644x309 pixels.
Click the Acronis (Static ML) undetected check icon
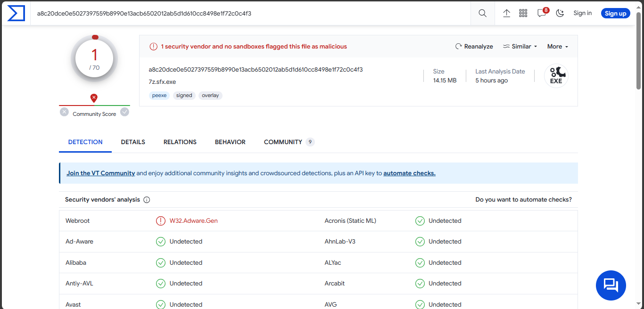420,220
